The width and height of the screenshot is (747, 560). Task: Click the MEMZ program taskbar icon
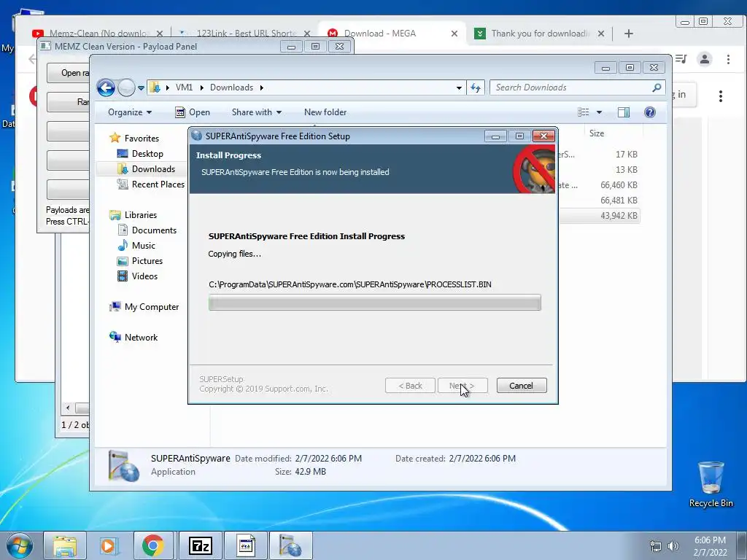245,545
